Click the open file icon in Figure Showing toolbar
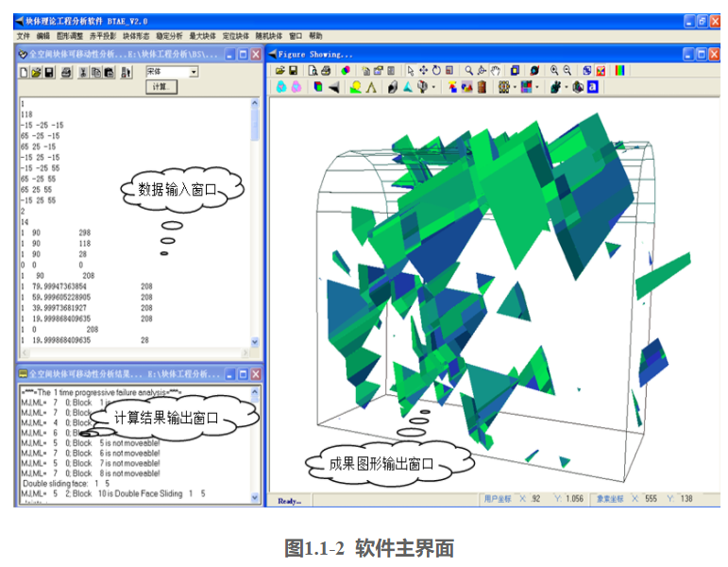 (280, 71)
